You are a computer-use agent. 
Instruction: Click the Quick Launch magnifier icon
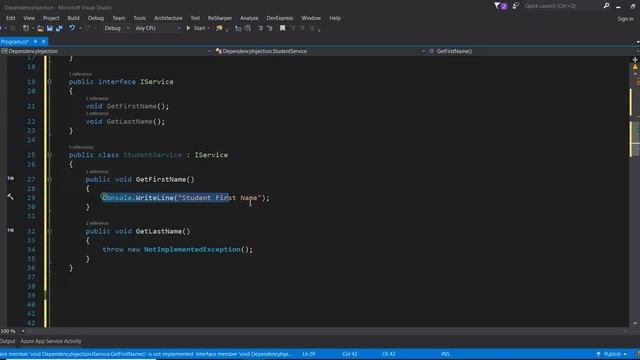[x=606, y=6]
